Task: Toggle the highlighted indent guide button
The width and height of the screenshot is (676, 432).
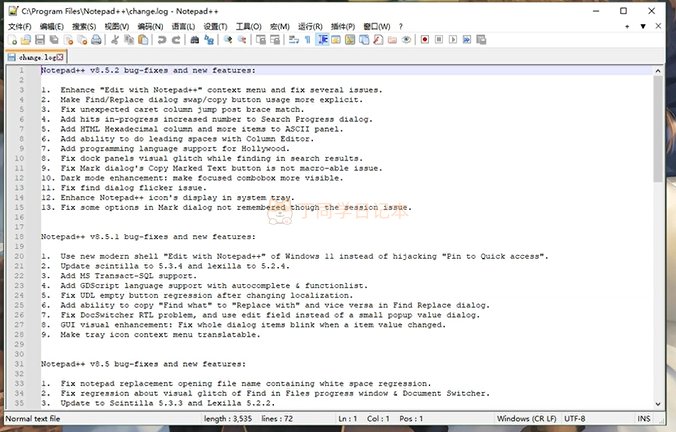Action: click(x=322, y=40)
